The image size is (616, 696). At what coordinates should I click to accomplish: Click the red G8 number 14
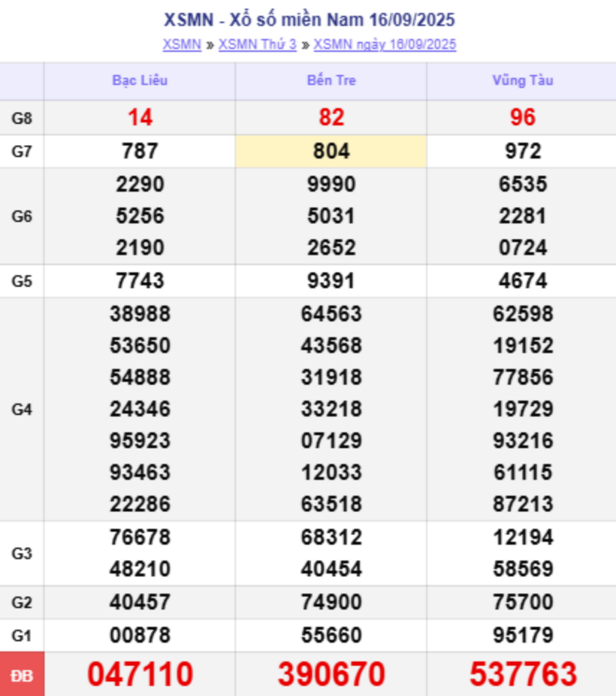tap(140, 117)
